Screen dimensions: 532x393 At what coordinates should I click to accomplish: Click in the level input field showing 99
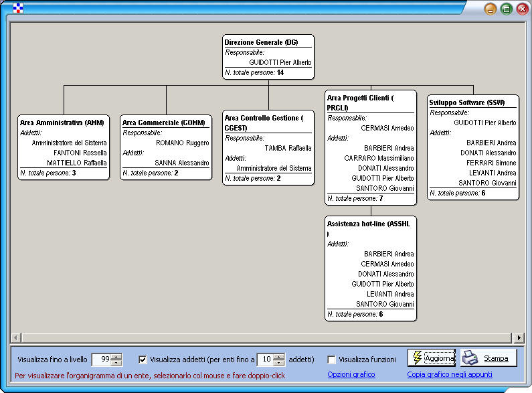coord(101,360)
